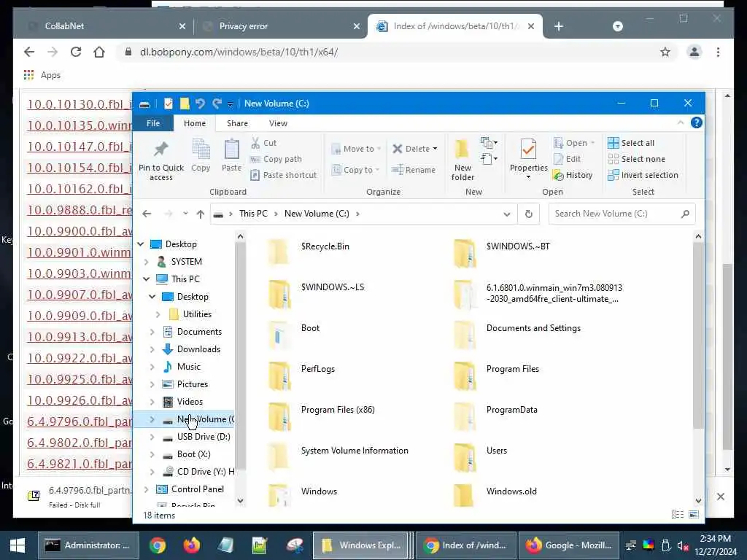This screenshot has height=560, width=747.
Task: Click Undo in Explorer quick access toolbar
Action: click(200, 104)
